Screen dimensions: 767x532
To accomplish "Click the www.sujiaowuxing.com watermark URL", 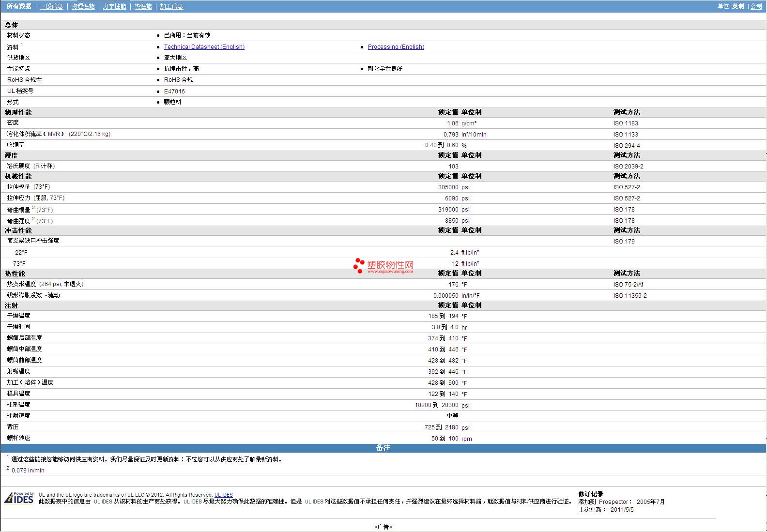I will pos(390,272).
